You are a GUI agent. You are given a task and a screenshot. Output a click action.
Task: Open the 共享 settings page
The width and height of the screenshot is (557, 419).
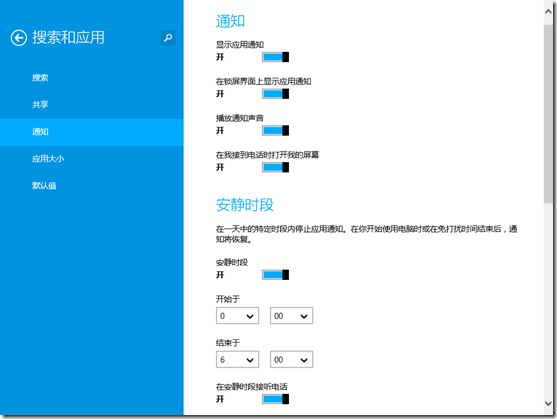click(40, 104)
